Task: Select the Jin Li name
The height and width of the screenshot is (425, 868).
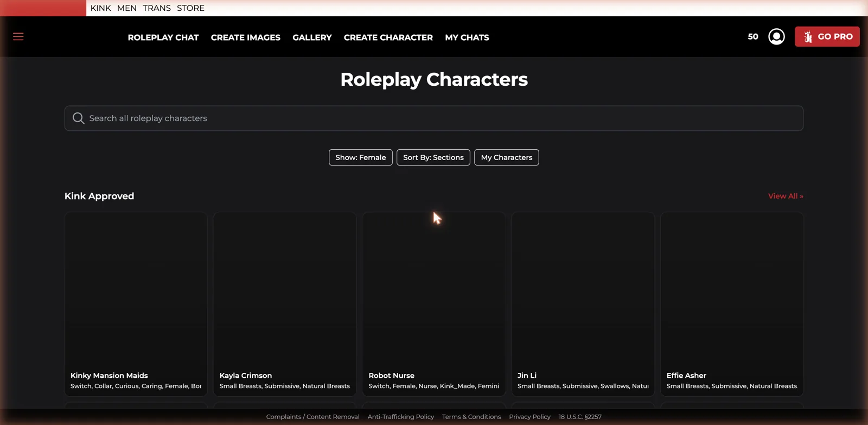Action: (527, 376)
